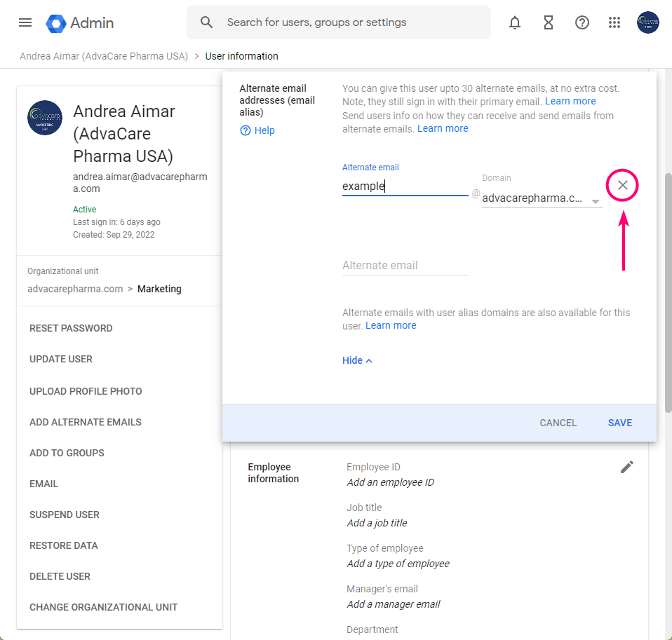Click advacarepharma.com organizational unit
This screenshot has height=640, width=672.
75,289
